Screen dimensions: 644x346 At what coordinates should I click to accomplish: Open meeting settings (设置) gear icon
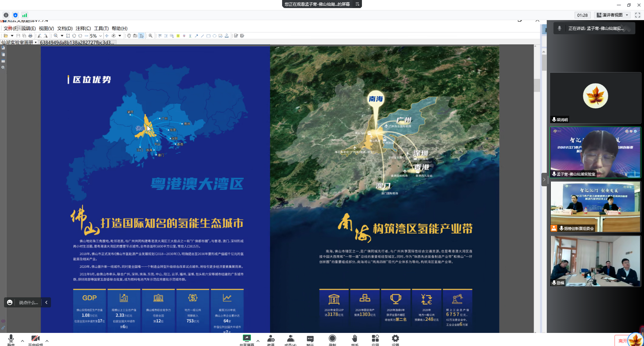click(395, 338)
